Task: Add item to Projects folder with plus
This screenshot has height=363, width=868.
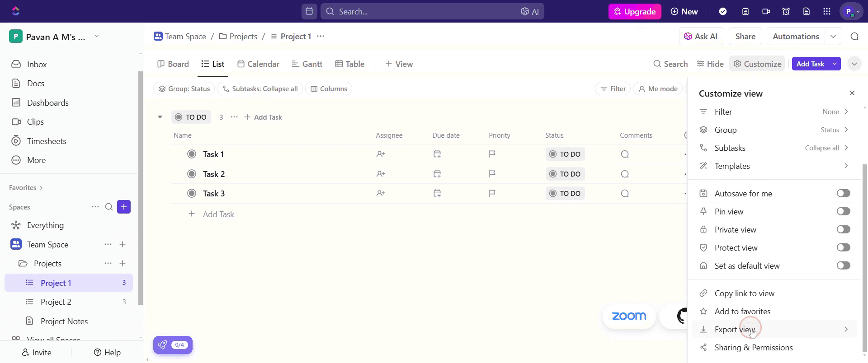Action: [123, 263]
